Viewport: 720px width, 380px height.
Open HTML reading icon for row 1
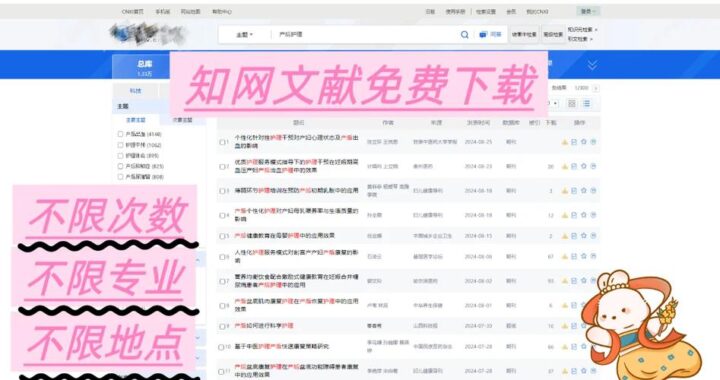click(574, 142)
